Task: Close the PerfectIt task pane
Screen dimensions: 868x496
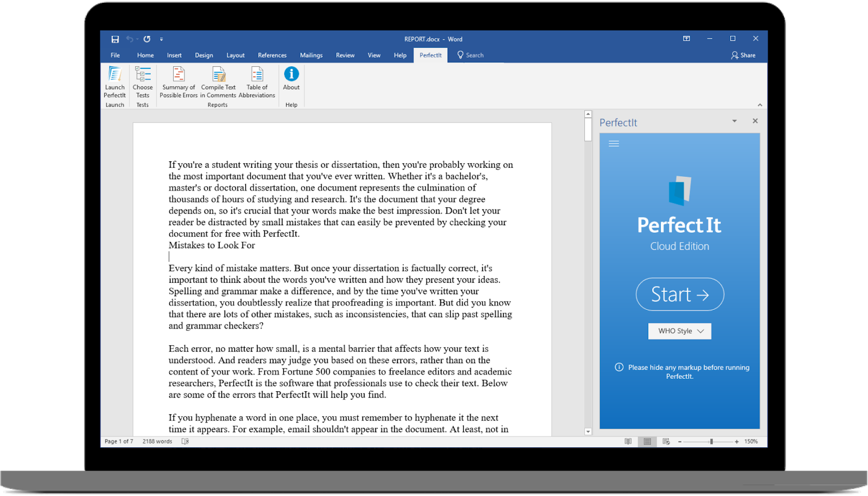Action: pyautogui.click(x=755, y=121)
